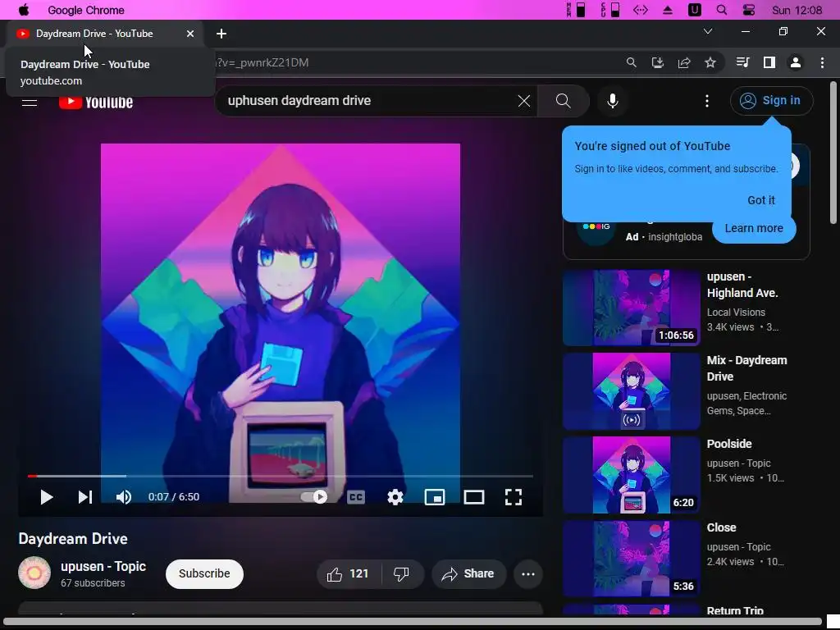Viewport: 840px width, 630px height.
Task: Clear the search box text
Action: point(524,101)
